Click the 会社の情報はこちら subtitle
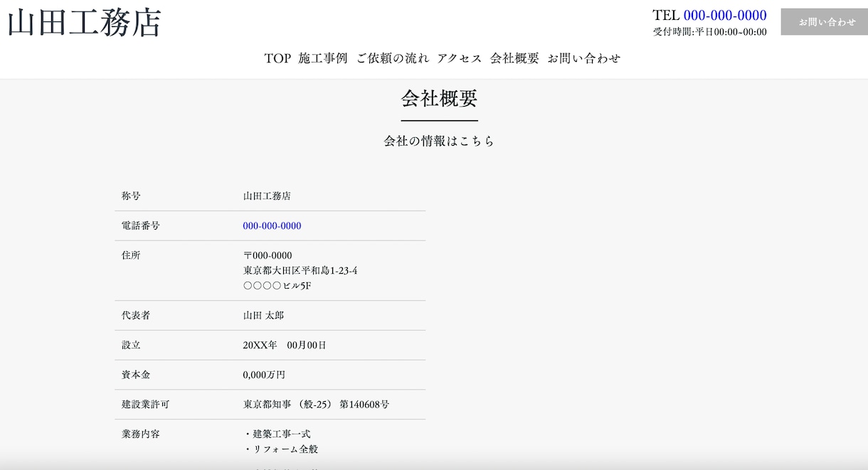868x470 pixels. tap(439, 141)
